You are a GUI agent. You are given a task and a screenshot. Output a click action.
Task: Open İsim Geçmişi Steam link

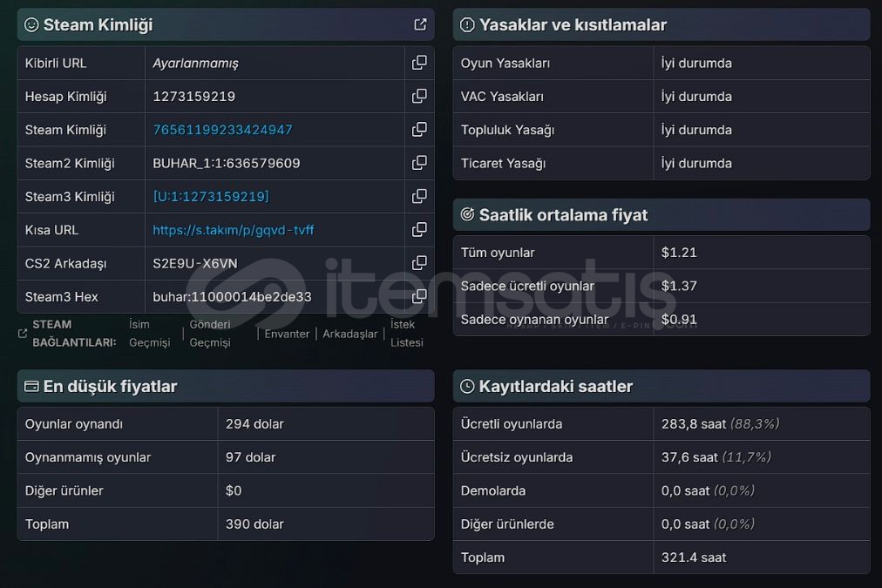(x=149, y=334)
